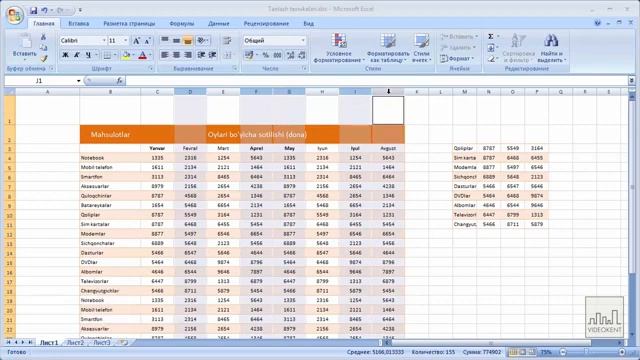The image size is (640, 360).
Task: Apply the red font color
Action: tap(142, 55)
